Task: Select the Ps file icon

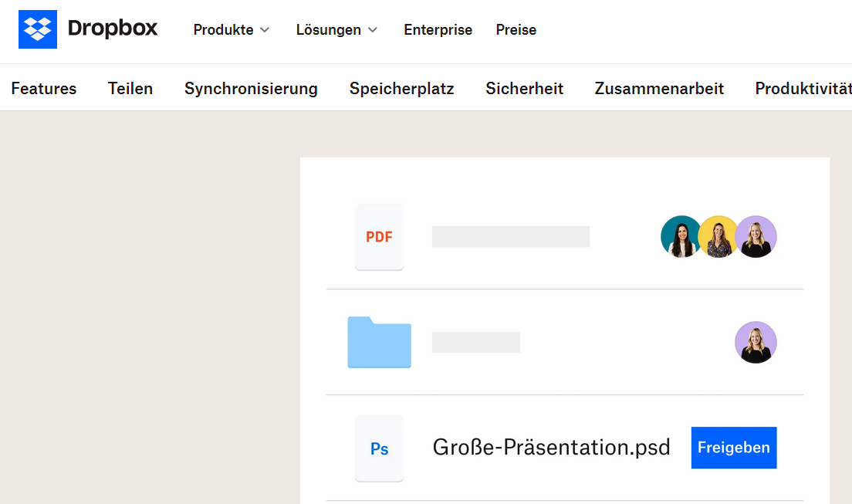Action: tap(379, 448)
